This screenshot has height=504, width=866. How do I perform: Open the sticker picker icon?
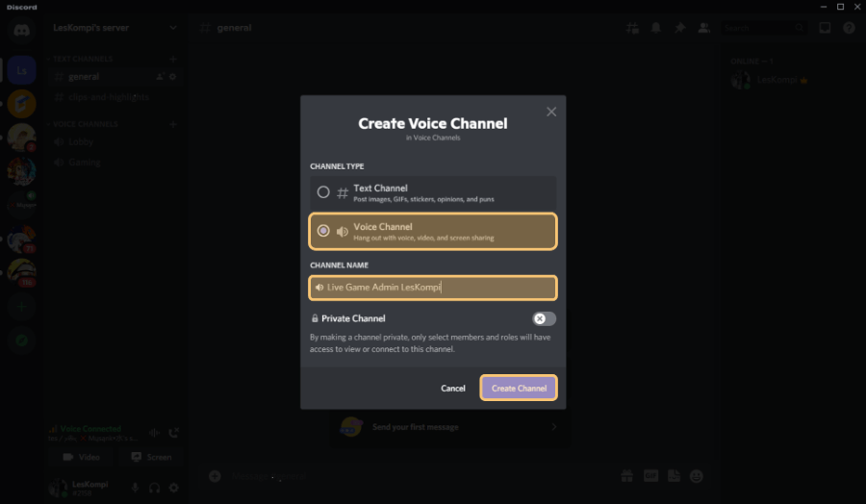pyautogui.click(x=674, y=476)
